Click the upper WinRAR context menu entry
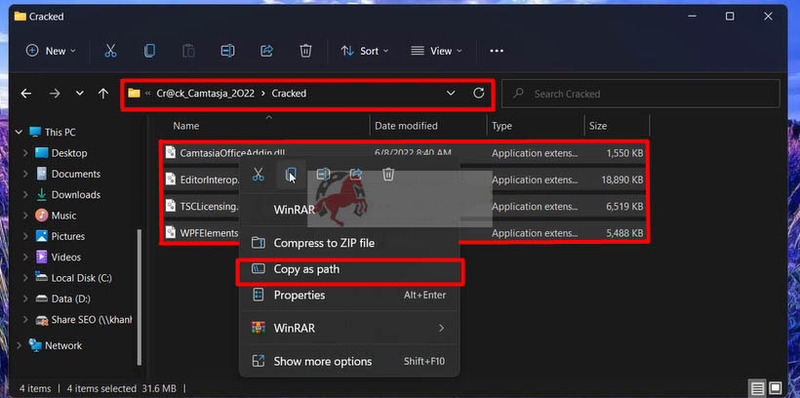This screenshot has width=800, height=398. point(294,210)
